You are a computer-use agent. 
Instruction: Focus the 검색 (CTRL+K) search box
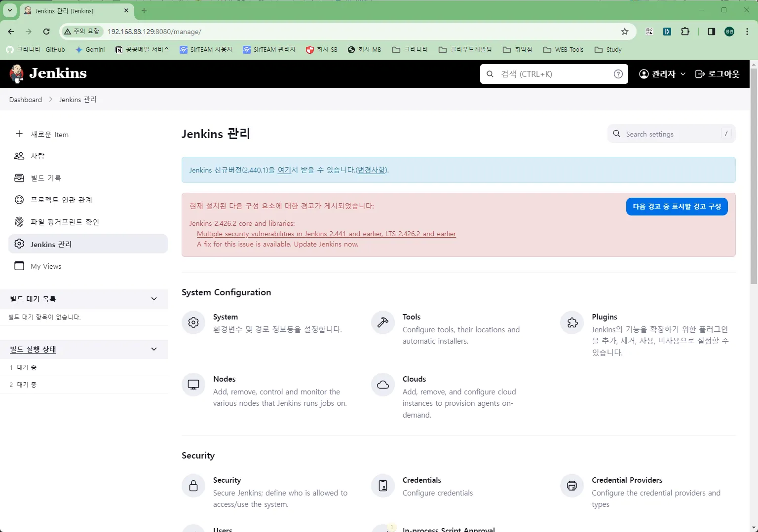(554, 74)
